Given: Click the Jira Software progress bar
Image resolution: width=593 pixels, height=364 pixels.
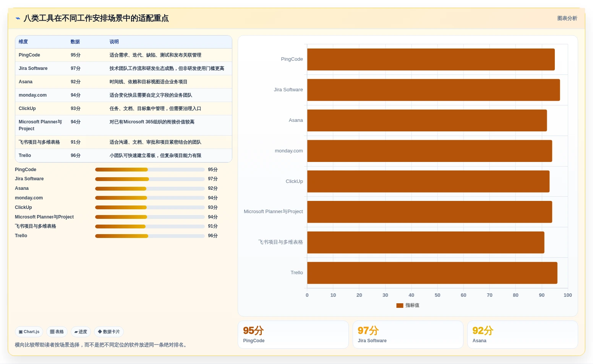Looking at the screenshot, I should (x=150, y=179).
